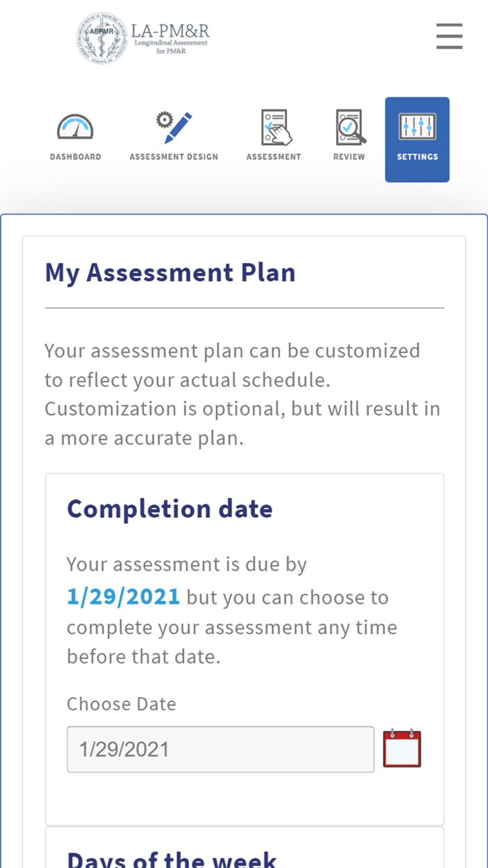The height and width of the screenshot is (868, 488).
Task: Click the Settings sliders icon
Action: pyautogui.click(x=417, y=127)
